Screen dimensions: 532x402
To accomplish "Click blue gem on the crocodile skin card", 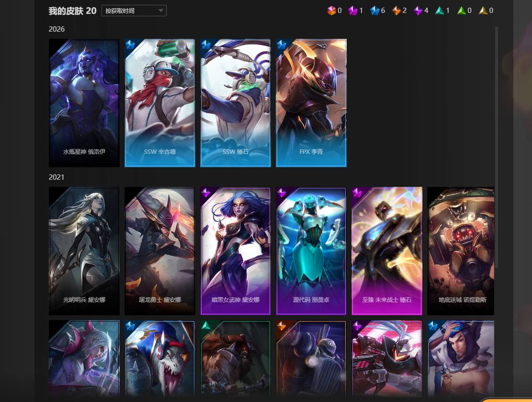I will [130, 326].
